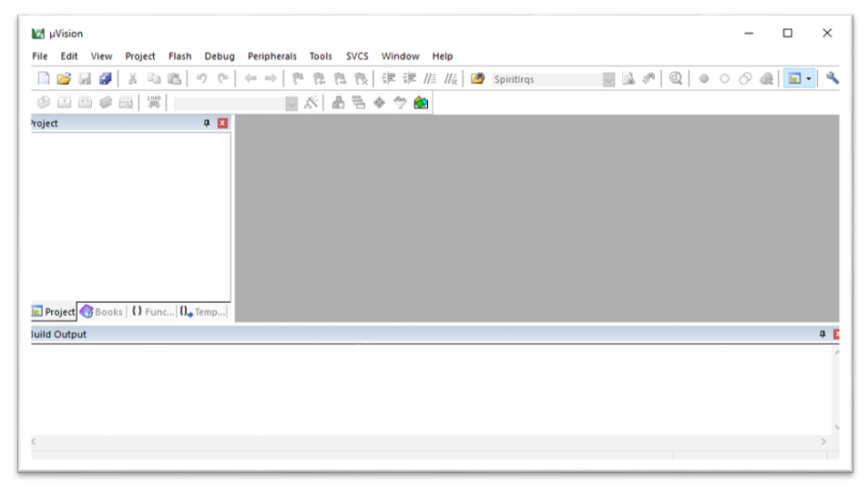868x485 pixels.
Task: Open the Window menu
Action: point(400,56)
